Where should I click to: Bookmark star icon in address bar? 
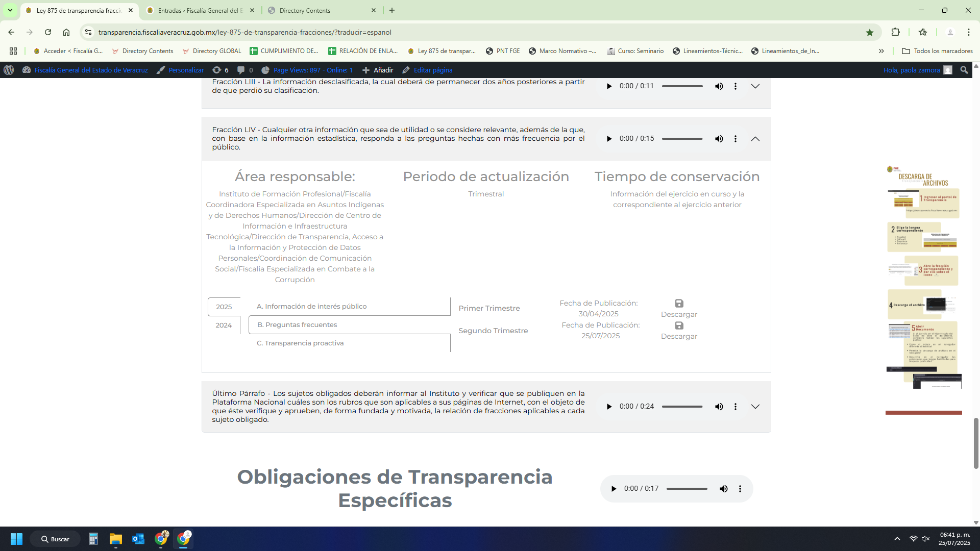tap(870, 33)
